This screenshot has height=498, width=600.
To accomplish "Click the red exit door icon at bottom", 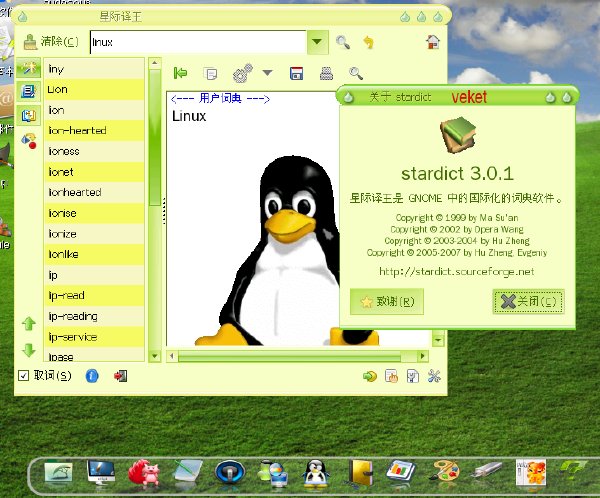I will (x=121, y=376).
